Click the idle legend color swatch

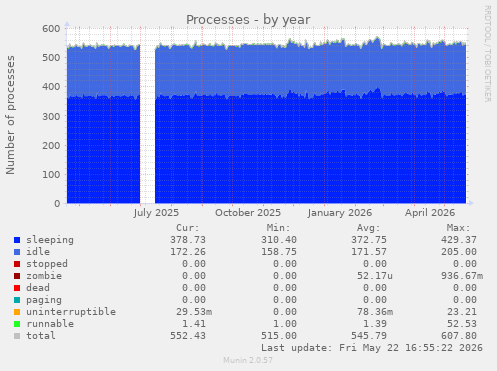click(x=17, y=252)
